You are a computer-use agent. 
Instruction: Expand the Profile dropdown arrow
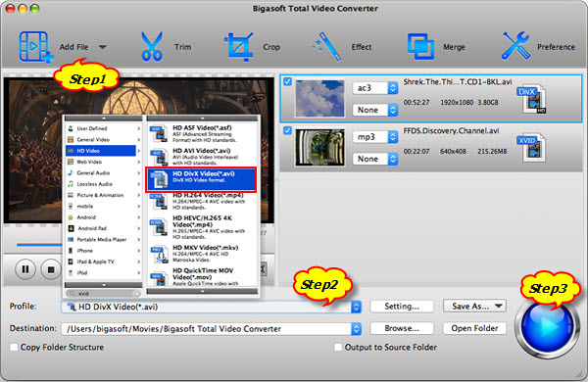point(356,307)
